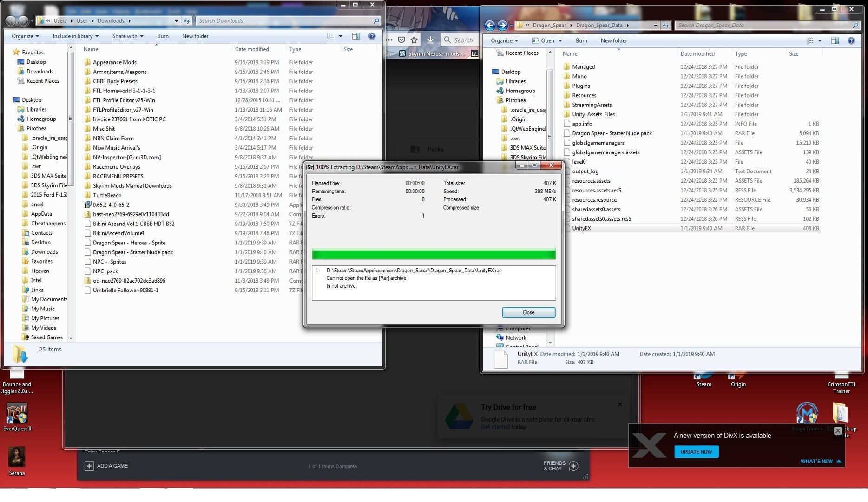Open view options dropdown in Downloads window
Screen dimensions: 868x502
[x=341, y=36]
